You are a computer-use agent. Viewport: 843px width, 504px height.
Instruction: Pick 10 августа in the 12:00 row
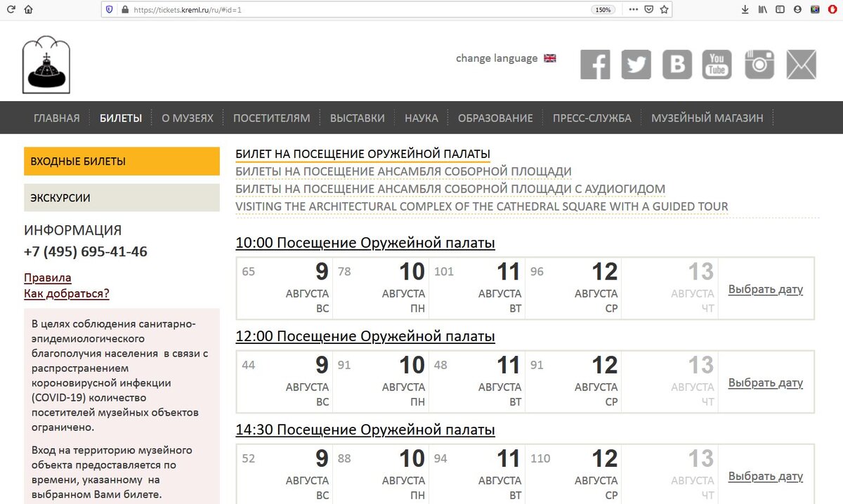coord(381,381)
